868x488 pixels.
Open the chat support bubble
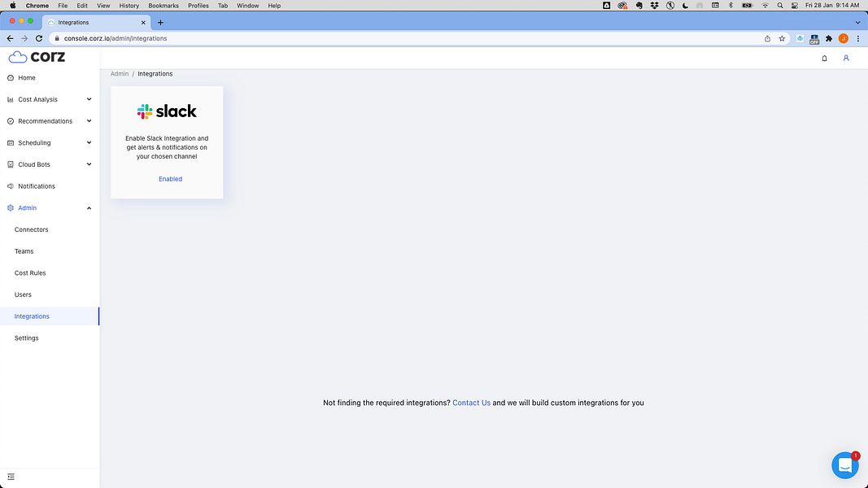pos(844,465)
